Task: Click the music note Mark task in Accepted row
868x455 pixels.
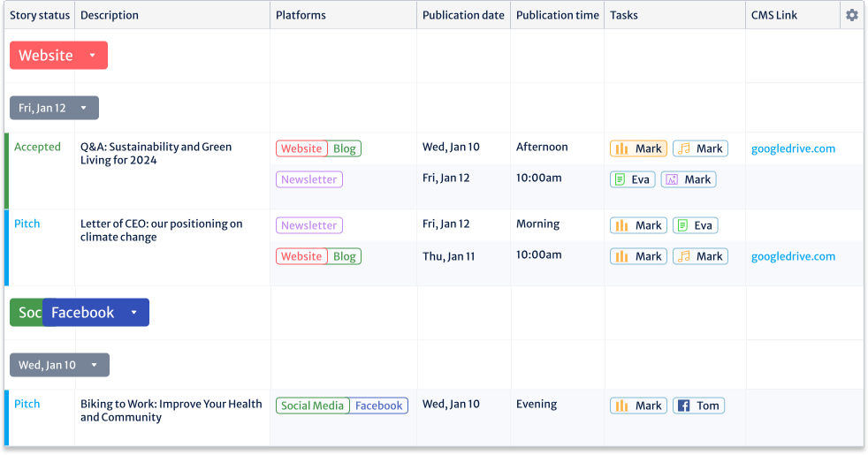Action: [x=700, y=148]
